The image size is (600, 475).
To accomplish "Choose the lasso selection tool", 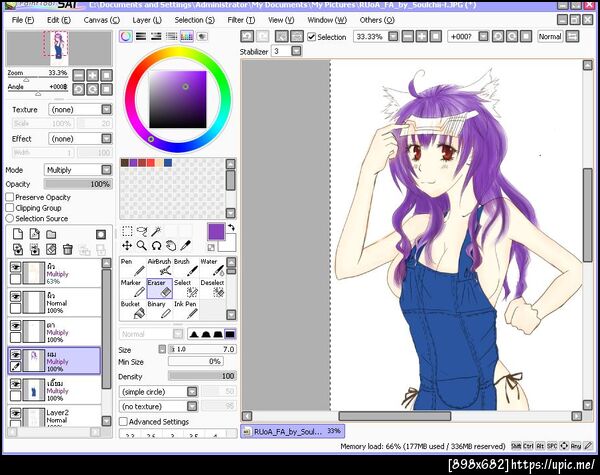I will (142, 231).
